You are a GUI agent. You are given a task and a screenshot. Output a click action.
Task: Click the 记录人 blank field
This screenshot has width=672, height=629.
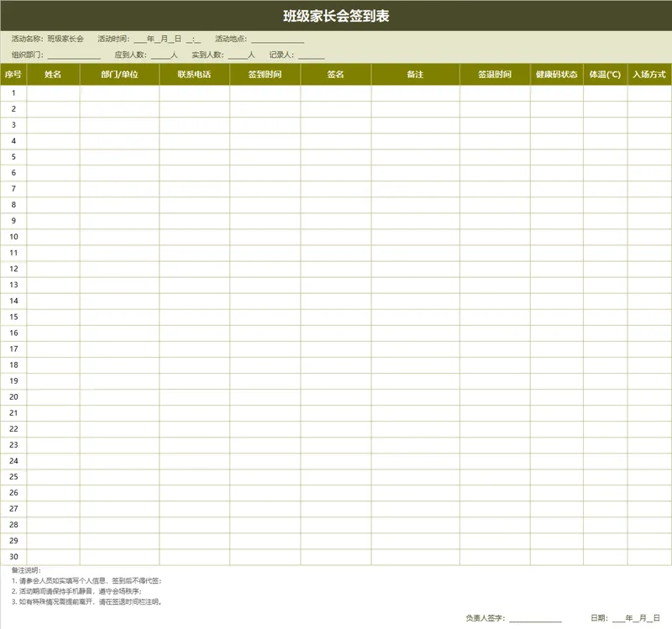[x=312, y=55]
